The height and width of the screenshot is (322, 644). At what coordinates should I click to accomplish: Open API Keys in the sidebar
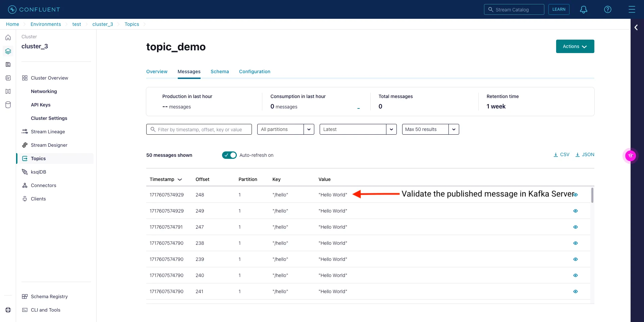[41, 105]
